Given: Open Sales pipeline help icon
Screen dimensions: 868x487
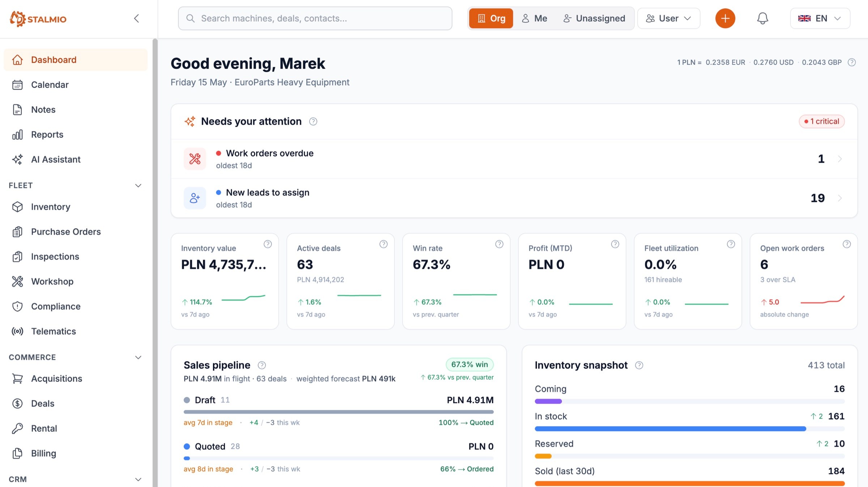Looking at the screenshot, I should (261, 365).
